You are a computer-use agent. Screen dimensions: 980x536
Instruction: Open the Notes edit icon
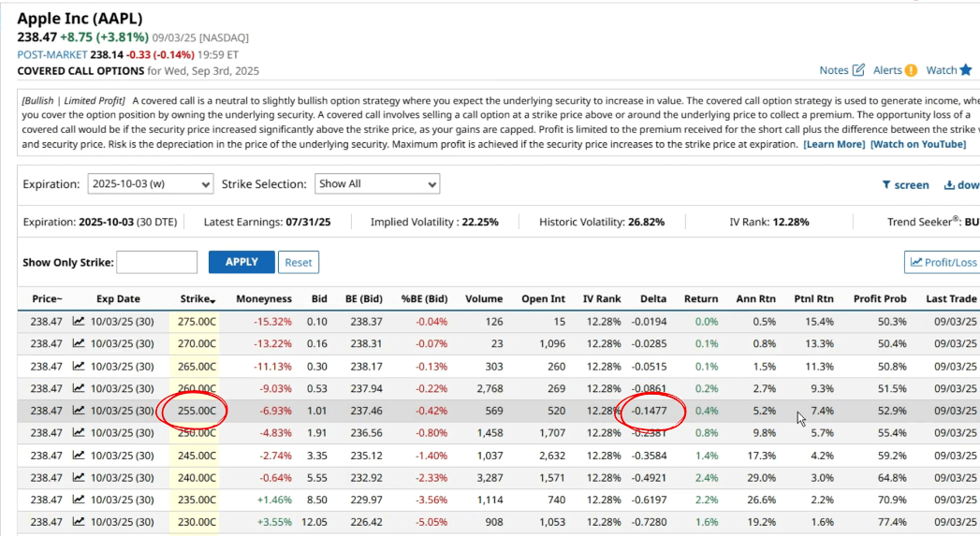pyautogui.click(x=858, y=70)
